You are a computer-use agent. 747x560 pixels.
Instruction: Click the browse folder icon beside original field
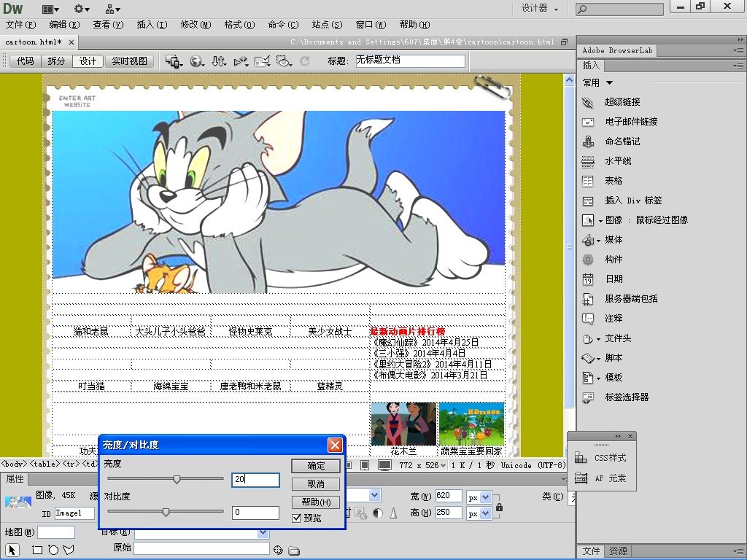pyautogui.click(x=294, y=551)
